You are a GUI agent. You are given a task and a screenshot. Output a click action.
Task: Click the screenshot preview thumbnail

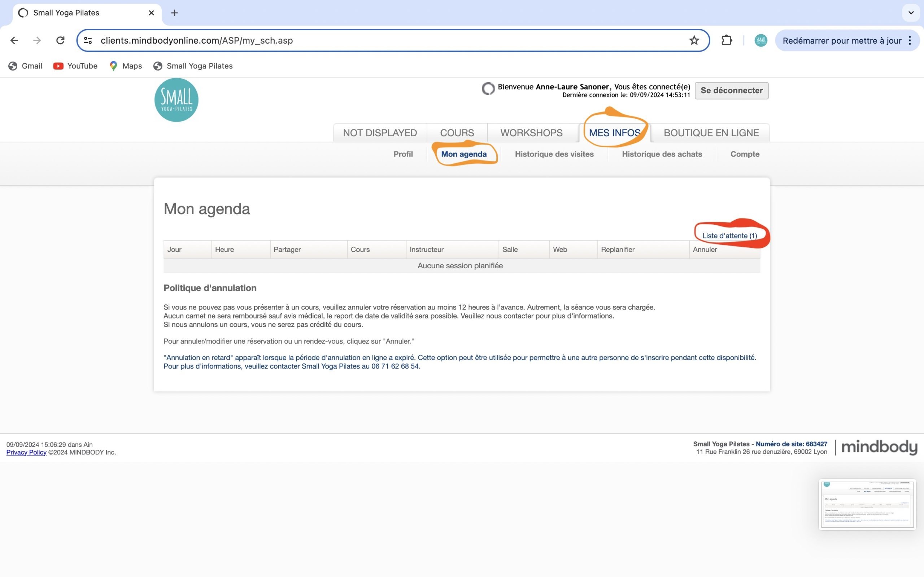(867, 505)
